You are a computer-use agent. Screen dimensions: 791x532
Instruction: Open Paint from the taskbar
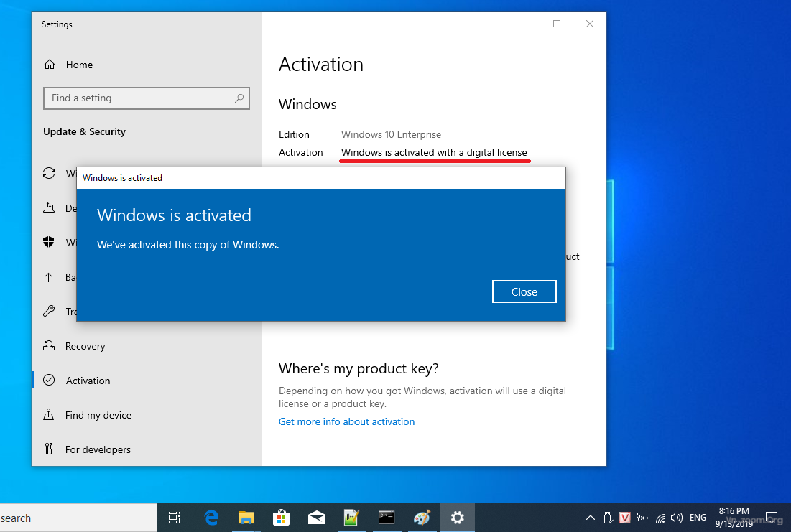click(x=422, y=518)
